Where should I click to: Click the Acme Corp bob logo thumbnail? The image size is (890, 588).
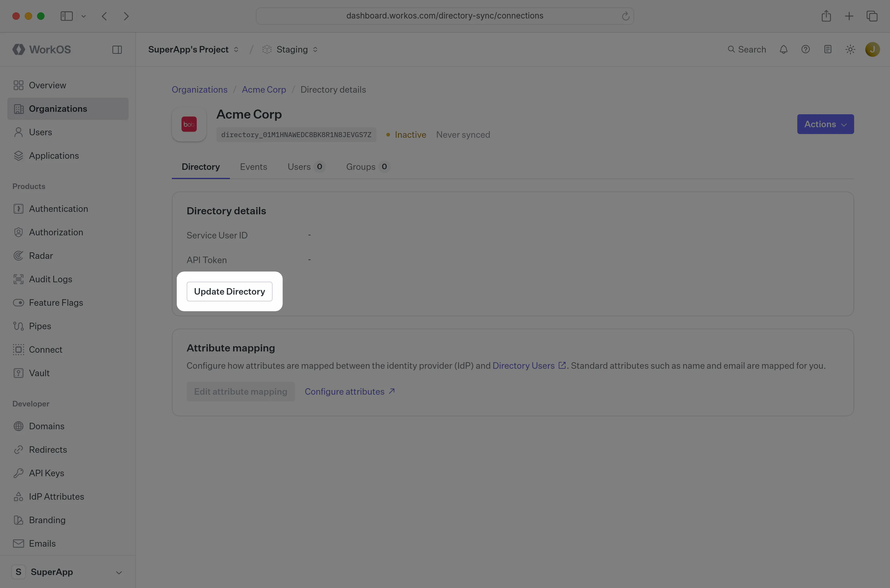[189, 124]
